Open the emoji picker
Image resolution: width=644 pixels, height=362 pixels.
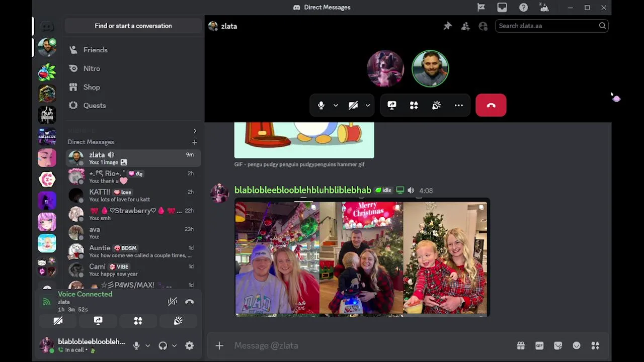coord(577,346)
